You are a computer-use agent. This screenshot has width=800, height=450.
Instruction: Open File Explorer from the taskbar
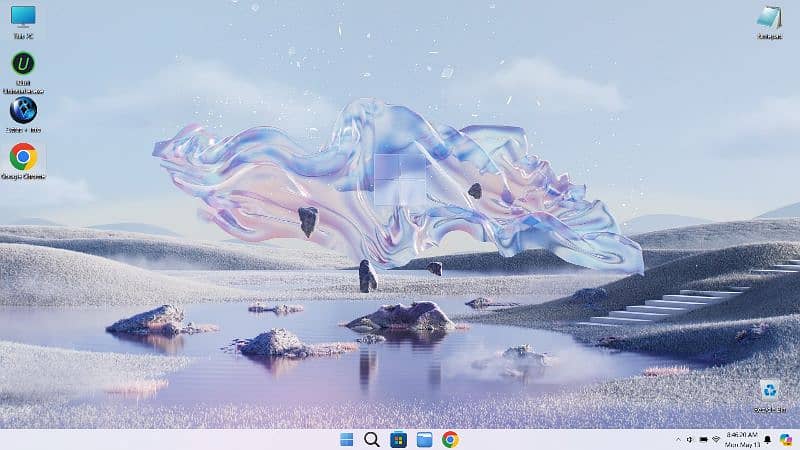point(424,439)
